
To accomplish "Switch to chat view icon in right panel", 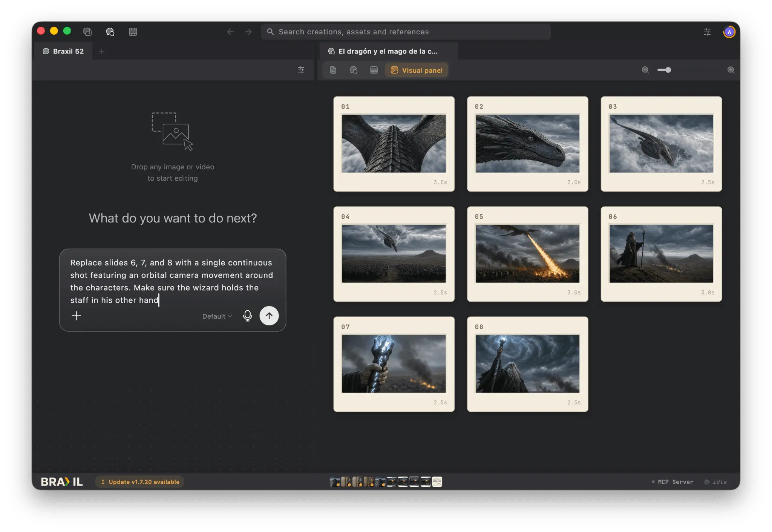I will point(354,70).
